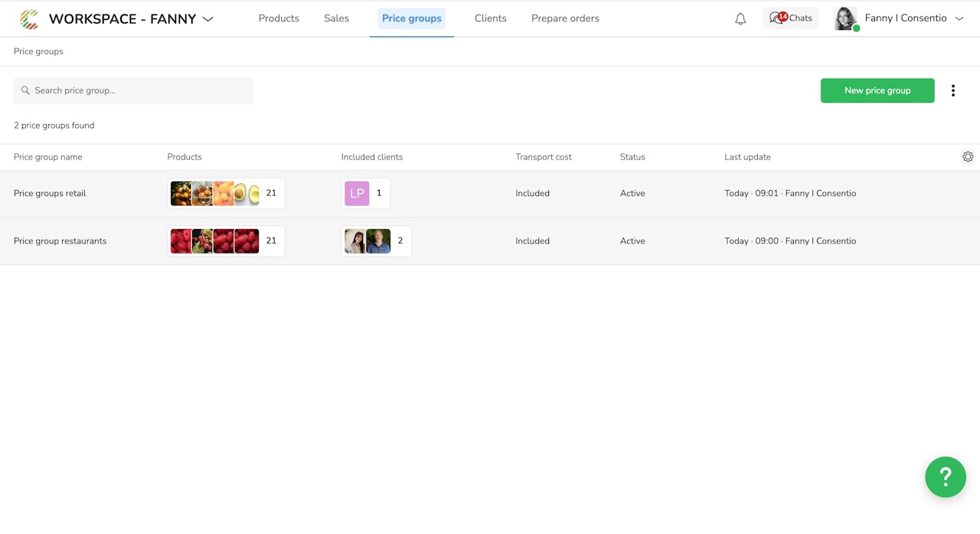Open table column settings gear
Image resolution: width=980 pixels, height=534 pixels.
click(x=968, y=157)
